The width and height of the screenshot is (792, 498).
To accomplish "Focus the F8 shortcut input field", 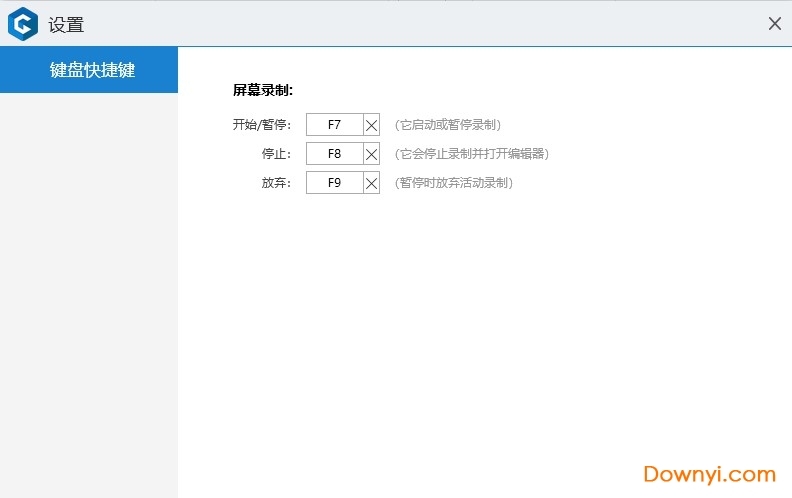I will point(334,154).
